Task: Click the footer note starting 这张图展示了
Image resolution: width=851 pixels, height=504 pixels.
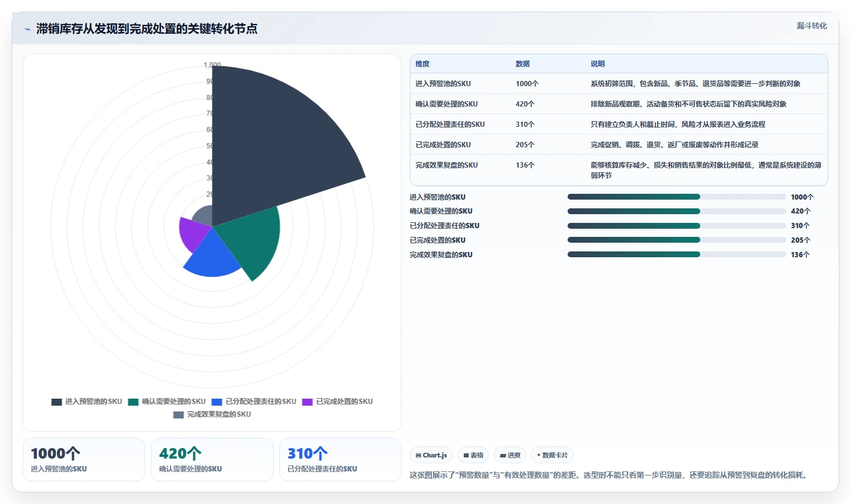Action: tap(609, 475)
